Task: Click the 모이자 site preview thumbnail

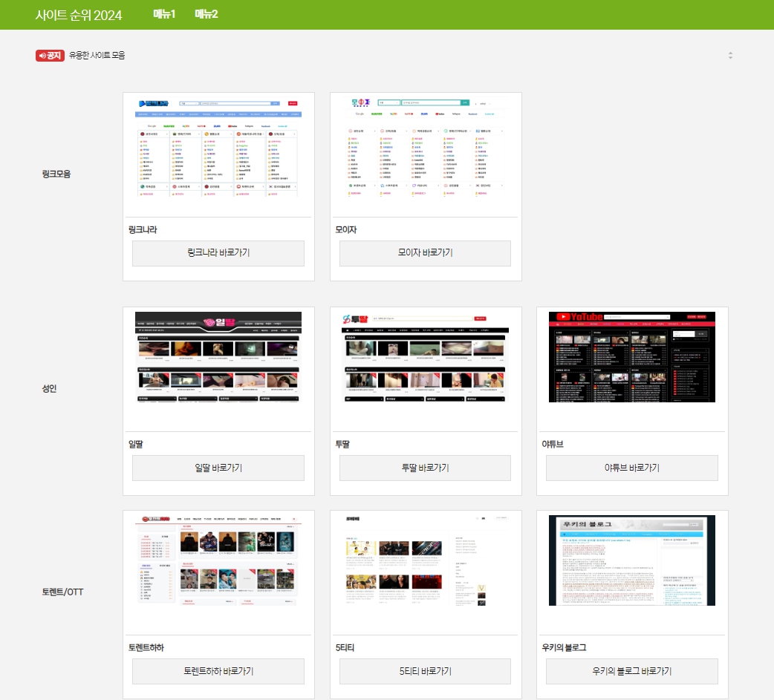Action: (425, 150)
